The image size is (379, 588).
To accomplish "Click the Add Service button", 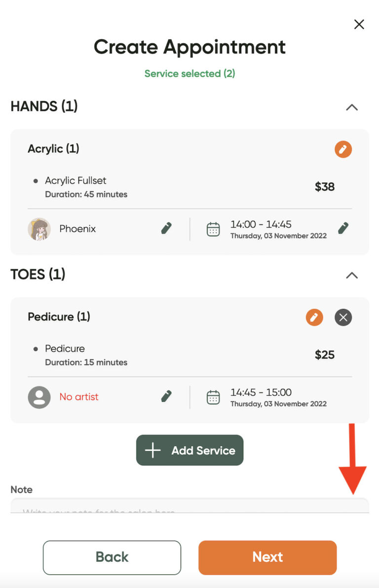I will (189, 450).
